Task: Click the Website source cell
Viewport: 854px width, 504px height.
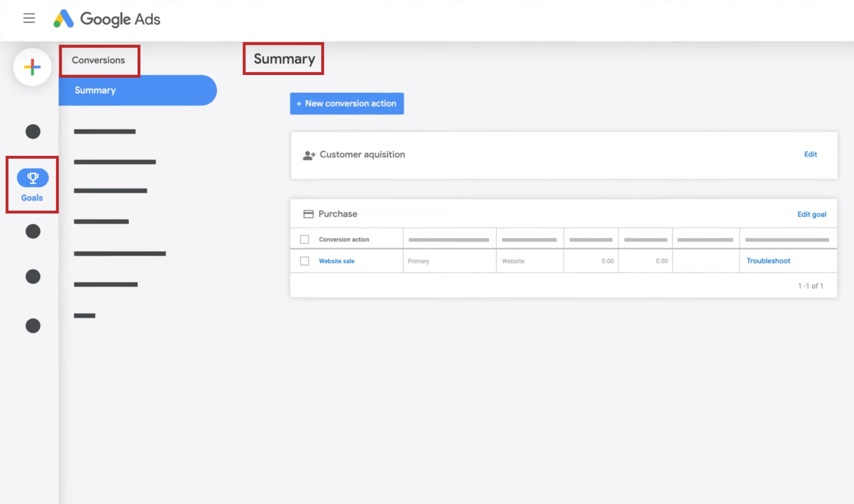Action: click(530, 261)
